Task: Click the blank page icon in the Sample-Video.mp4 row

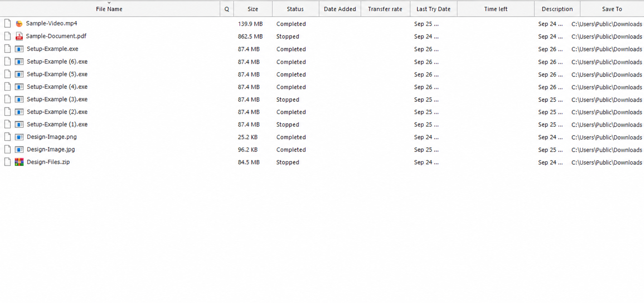Action: (x=7, y=24)
